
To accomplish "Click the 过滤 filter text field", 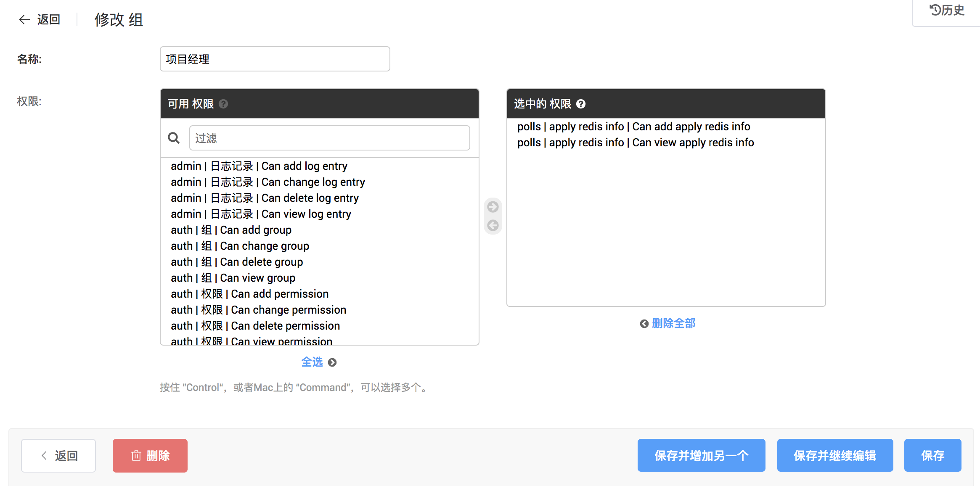I will coord(329,138).
